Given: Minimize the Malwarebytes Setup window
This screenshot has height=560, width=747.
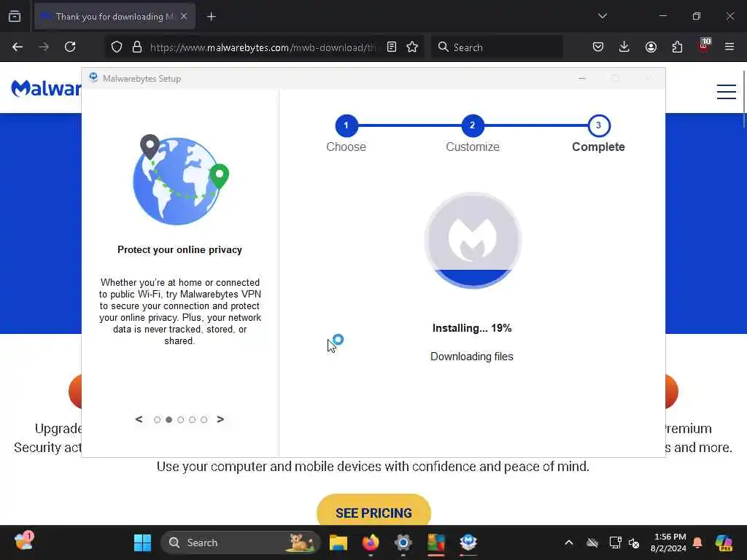Looking at the screenshot, I should [581, 78].
